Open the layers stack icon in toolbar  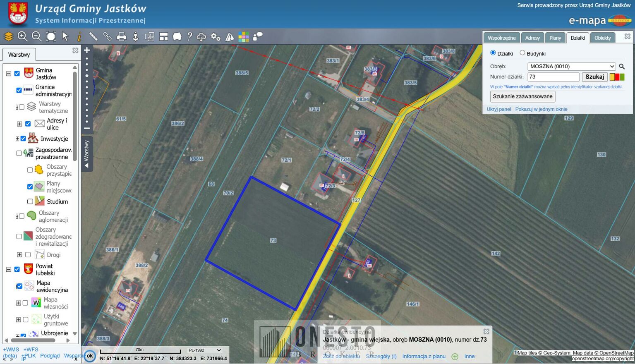[9, 36]
